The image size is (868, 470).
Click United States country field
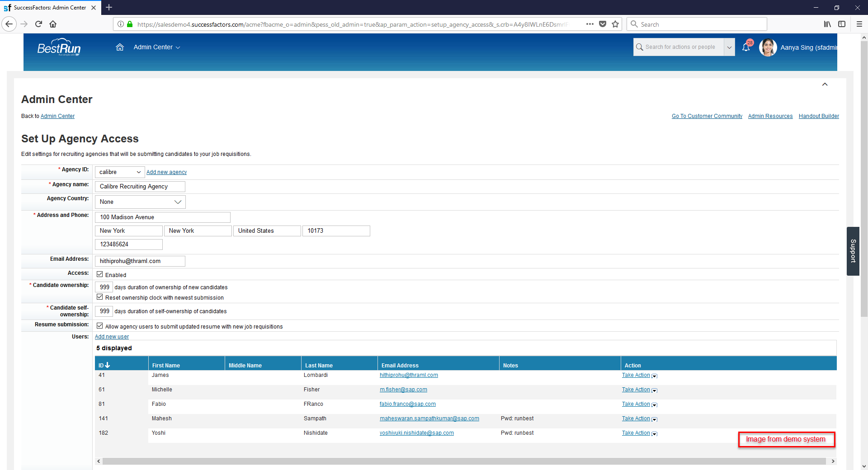point(267,231)
